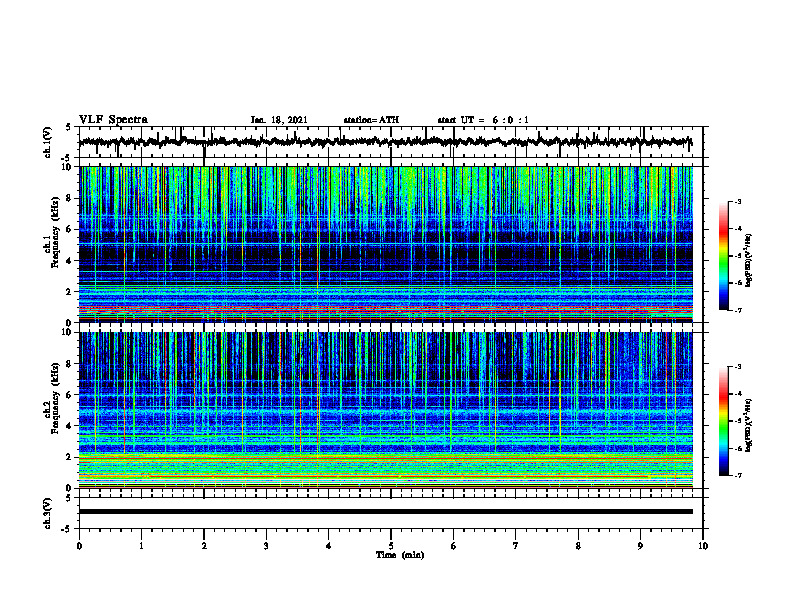This screenshot has width=792, height=612.
Task: Click the "8" kHz tick of ch.2 spectrogram
Action: coord(70,364)
